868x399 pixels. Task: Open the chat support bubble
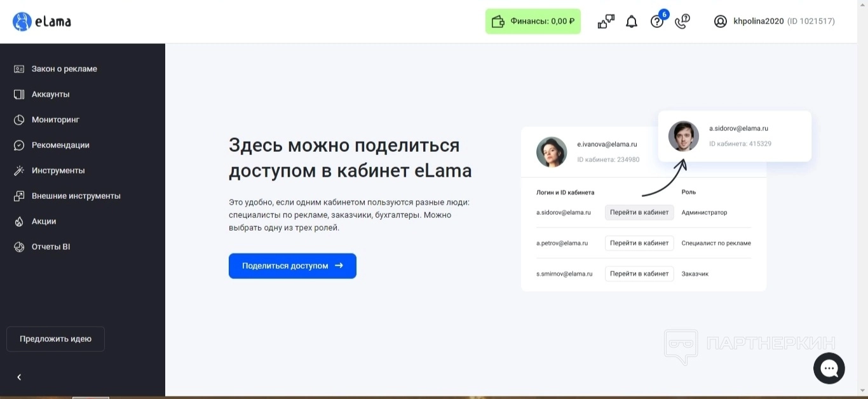point(829,369)
